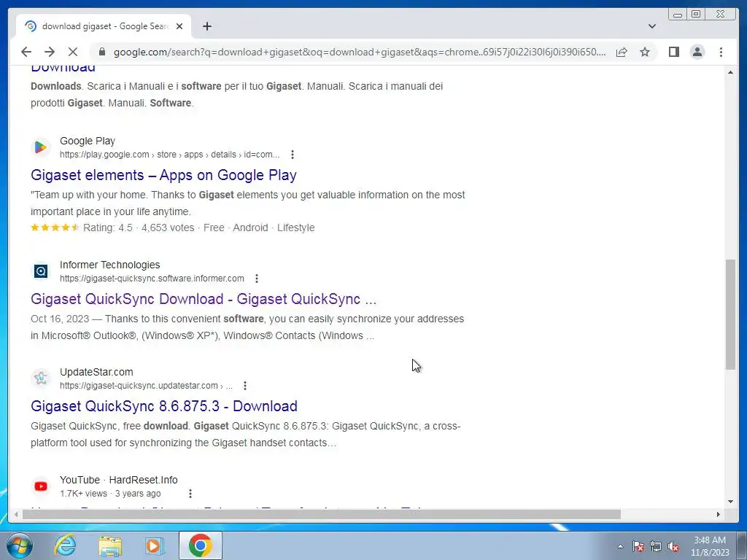Image resolution: width=747 pixels, height=560 pixels.
Task: Close the download gigaset tab
Action: pyautogui.click(x=179, y=26)
